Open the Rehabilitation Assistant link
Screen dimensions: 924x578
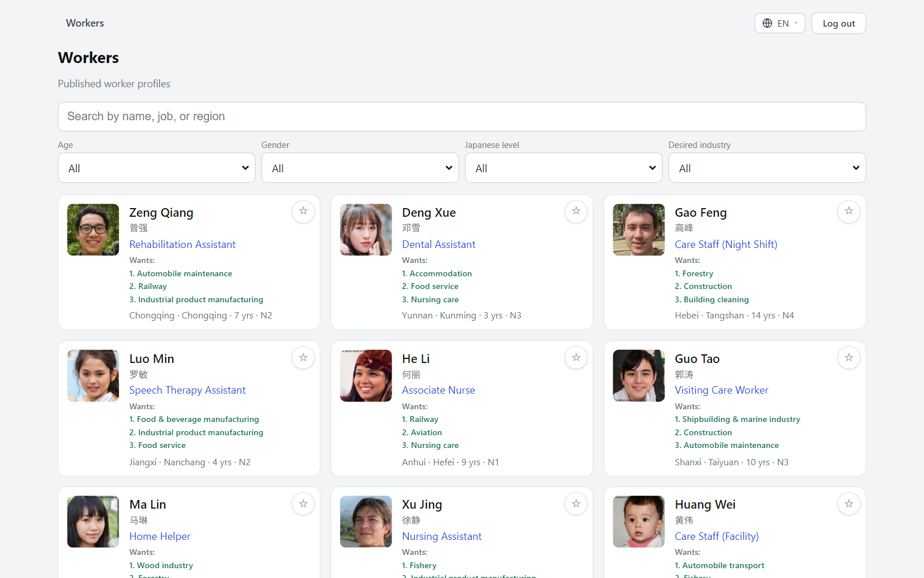[182, 244]
